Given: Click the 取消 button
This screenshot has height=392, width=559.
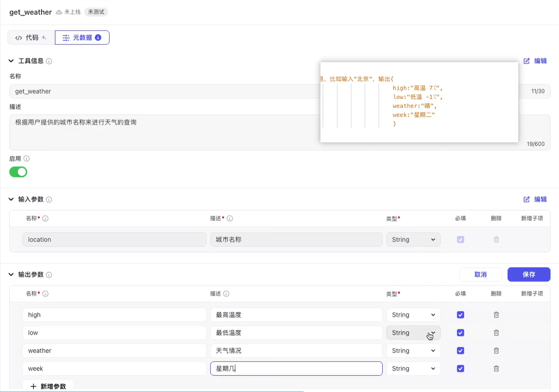Looking at the screenshot, I should click(x=480, y=274).
